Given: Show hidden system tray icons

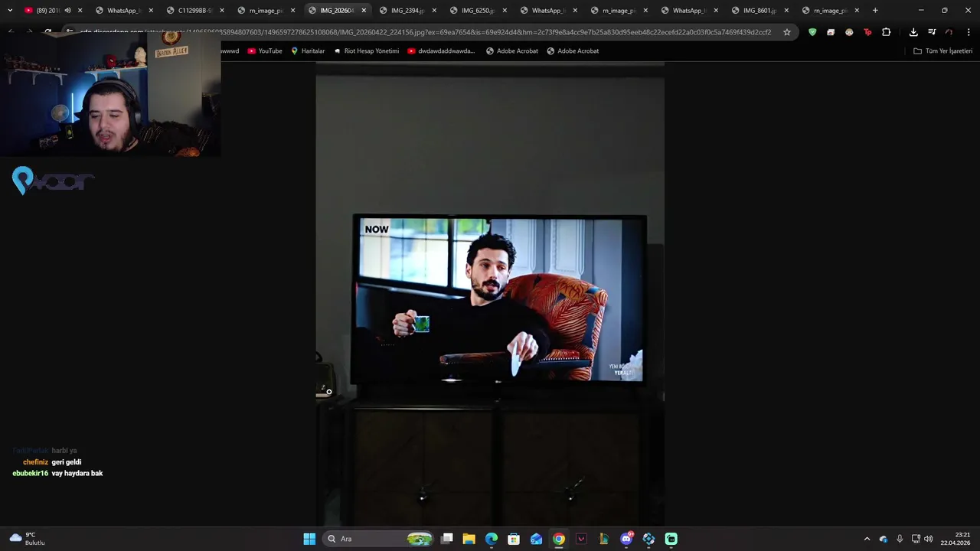Looking at the screenshot, I should pos(867,539).
